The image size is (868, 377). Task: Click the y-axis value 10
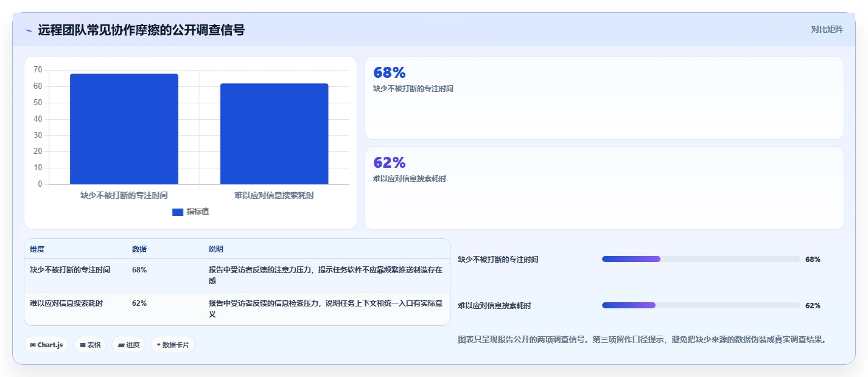coord(38,168)
